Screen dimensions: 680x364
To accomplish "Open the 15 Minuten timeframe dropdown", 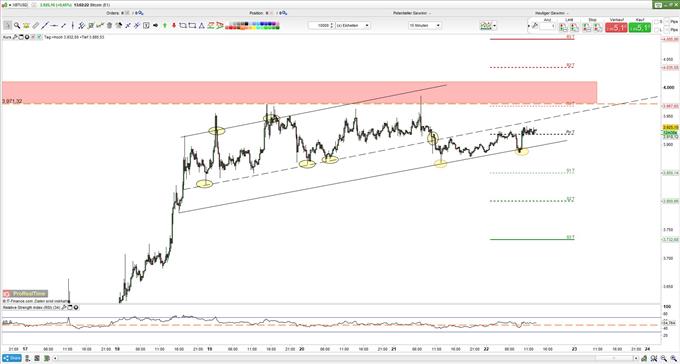I will point(425,25).
